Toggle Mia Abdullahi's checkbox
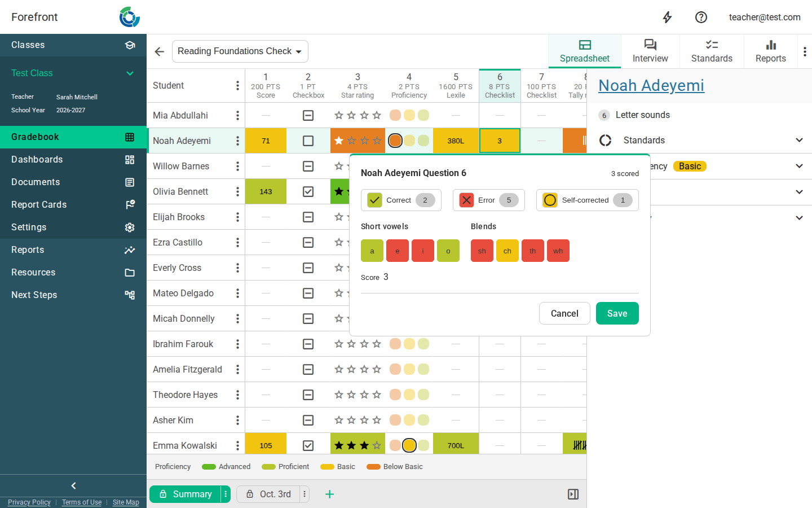The image size is (812, 508). [x=308, y=115]
